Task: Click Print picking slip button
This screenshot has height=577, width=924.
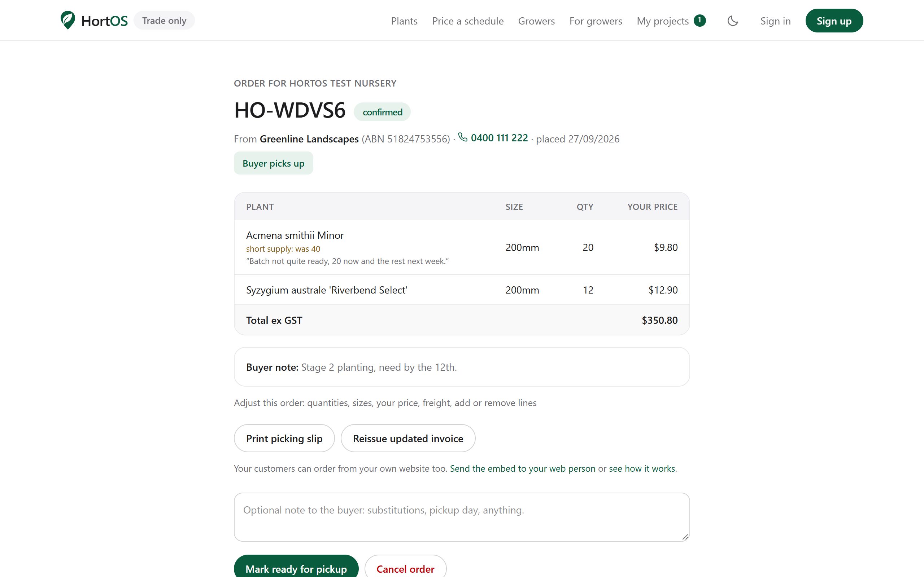Action: coord(284,438)
